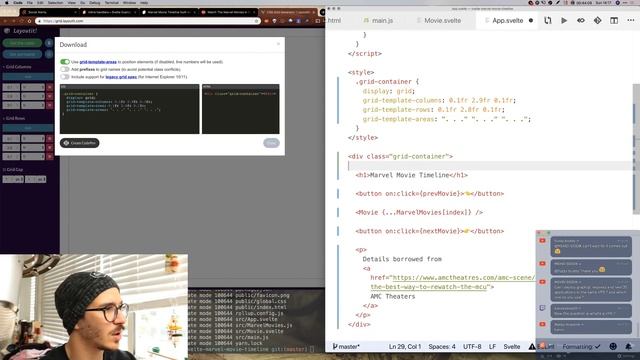
Task: Click the blue button below the green one
Action: click(22, 54)
